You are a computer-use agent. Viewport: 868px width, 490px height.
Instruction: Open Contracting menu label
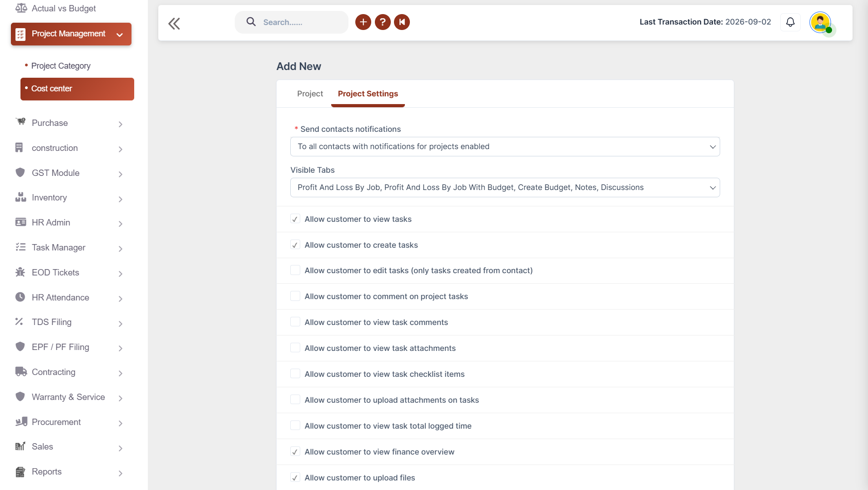coord(54,372)
